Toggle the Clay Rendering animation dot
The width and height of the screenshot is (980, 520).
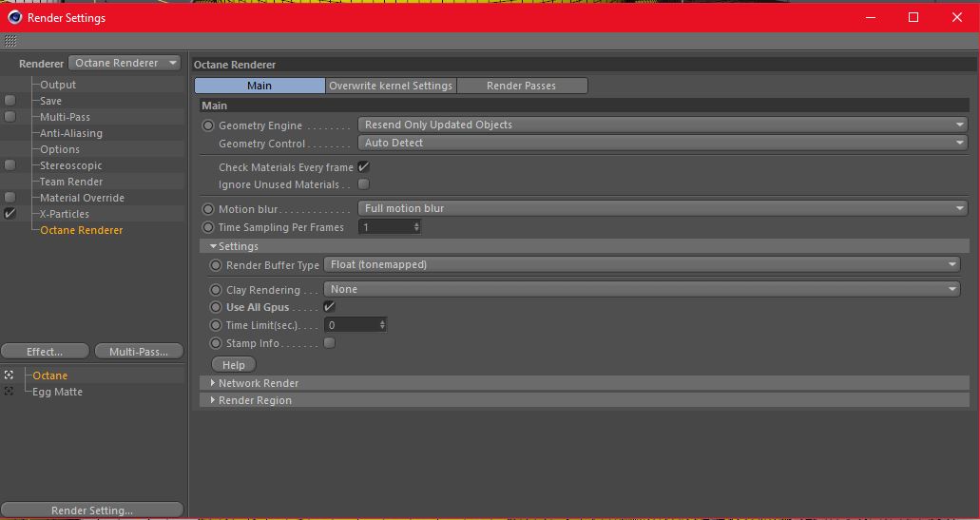point(216,290)
